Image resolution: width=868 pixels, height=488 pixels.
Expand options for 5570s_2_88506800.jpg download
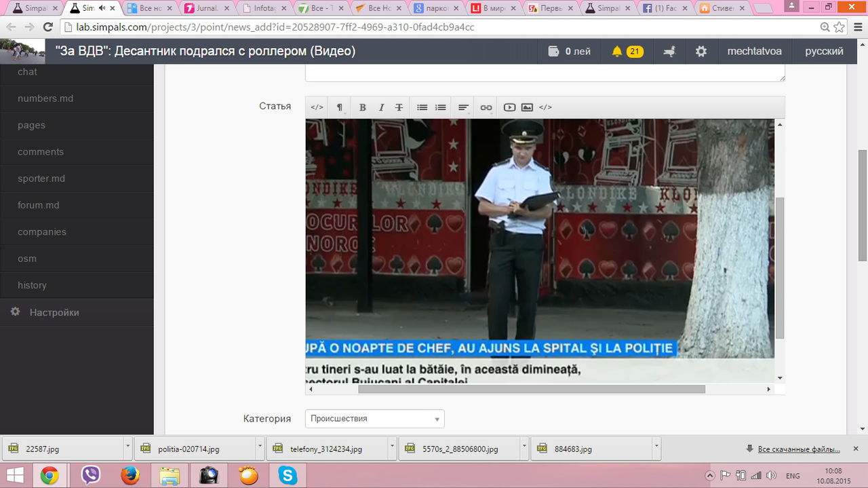point(524,449)
